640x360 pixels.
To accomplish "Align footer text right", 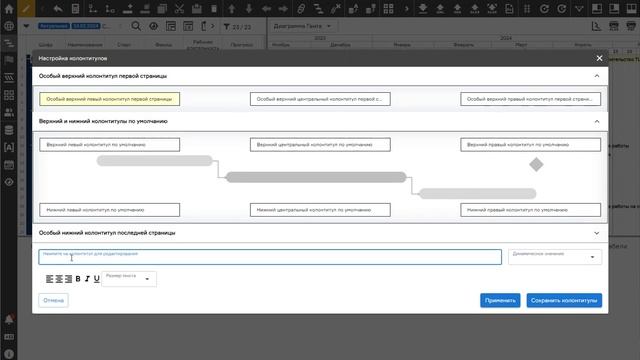I will 68,279.
